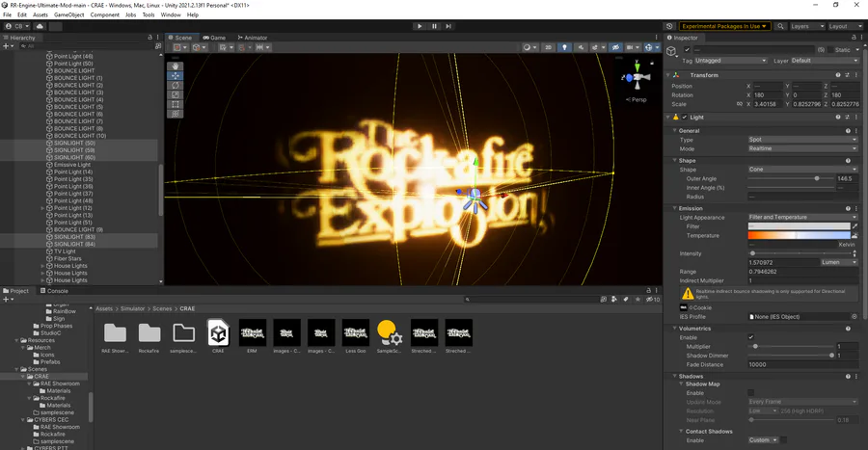Pick Filter color with eyedropper icon
The width and height of the screenshot is (868, 450).
854,226
